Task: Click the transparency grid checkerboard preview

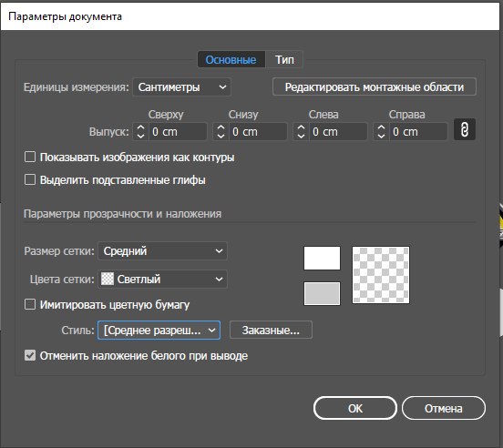Action: tap(381, 275)
